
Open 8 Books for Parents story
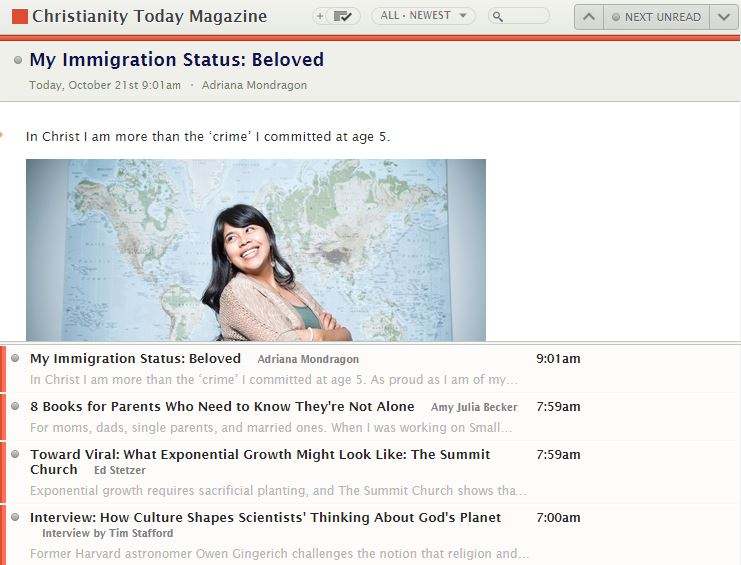[x=222, y=406]
